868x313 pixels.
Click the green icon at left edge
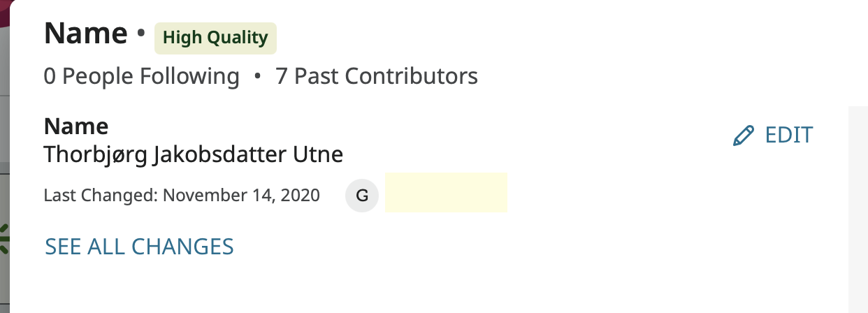coord(3,238)
